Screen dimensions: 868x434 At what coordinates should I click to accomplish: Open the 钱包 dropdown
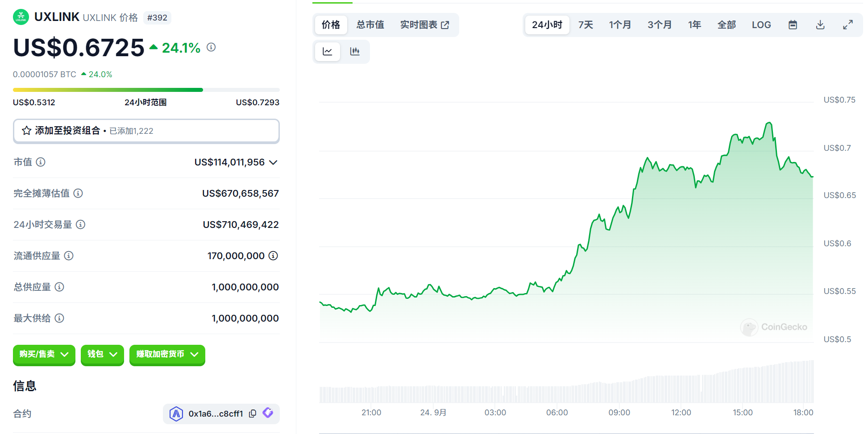click(x=102, y=355)
